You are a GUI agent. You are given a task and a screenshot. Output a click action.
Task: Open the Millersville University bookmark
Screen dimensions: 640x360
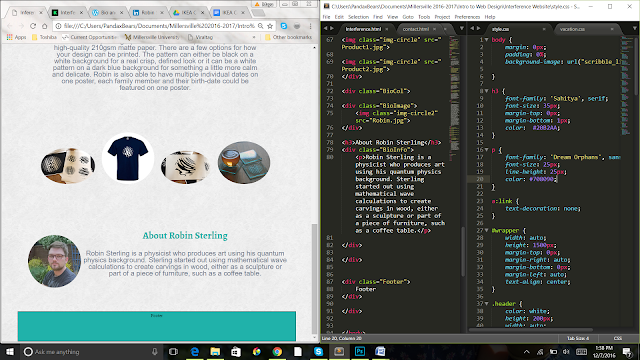151,37
